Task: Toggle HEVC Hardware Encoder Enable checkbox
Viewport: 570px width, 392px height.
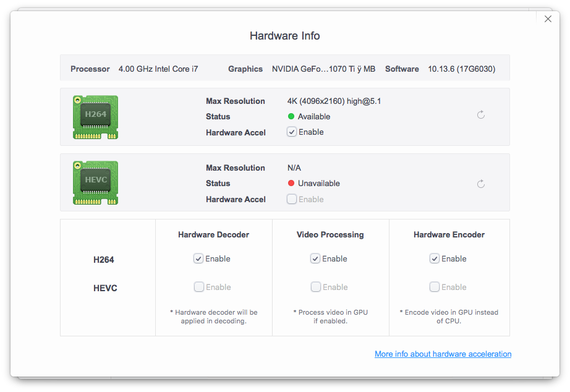Action: [x=435, y=287]
